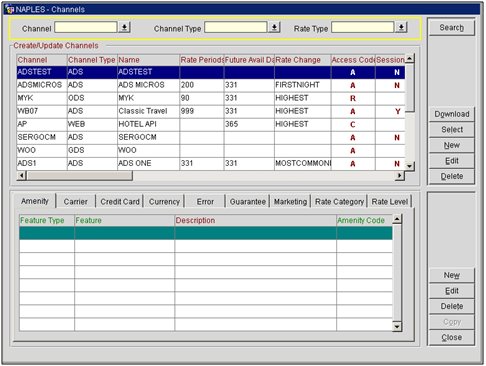Select the MYK channel cell
The width and height of the screenshot is (486, 366).
tap(42, 98)
